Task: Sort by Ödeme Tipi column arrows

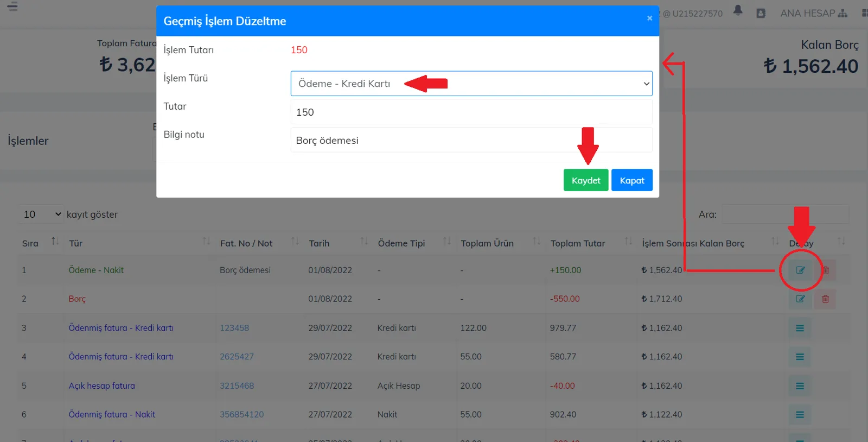Action: click(x=447, y=241)
